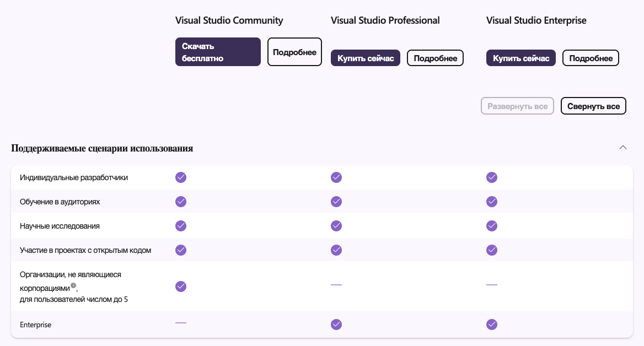Select the Enterprise row label
The width and height of the screenshot is (644, 346).
(36, 325)
